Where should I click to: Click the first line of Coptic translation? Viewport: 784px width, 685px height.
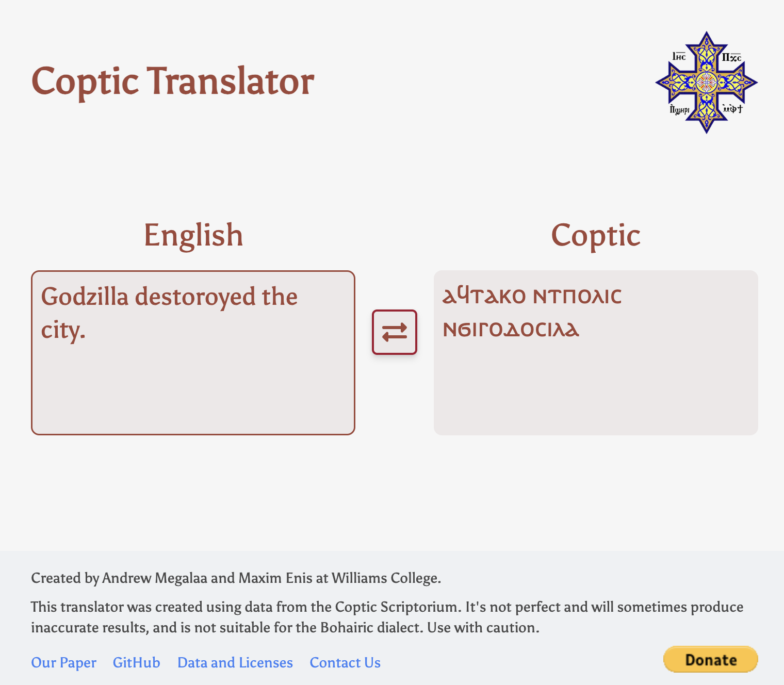532,296
